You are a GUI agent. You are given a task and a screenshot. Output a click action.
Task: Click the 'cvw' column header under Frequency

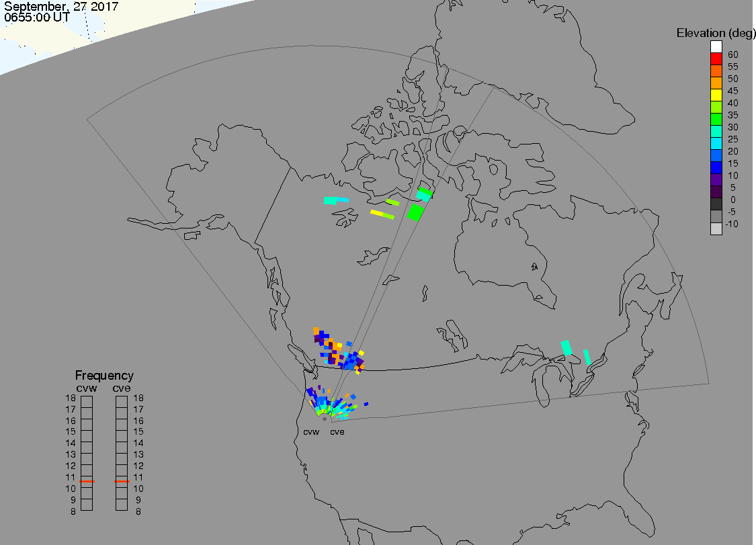point(87,388)
